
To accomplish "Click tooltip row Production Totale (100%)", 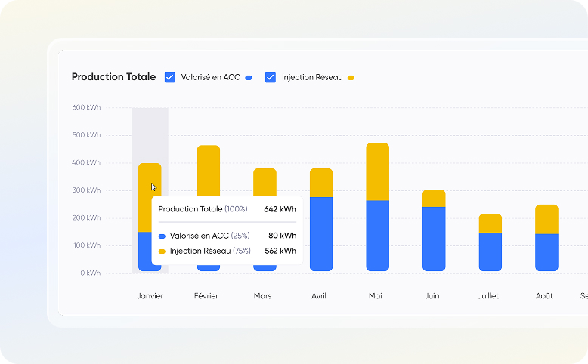I will pos(227,209).
